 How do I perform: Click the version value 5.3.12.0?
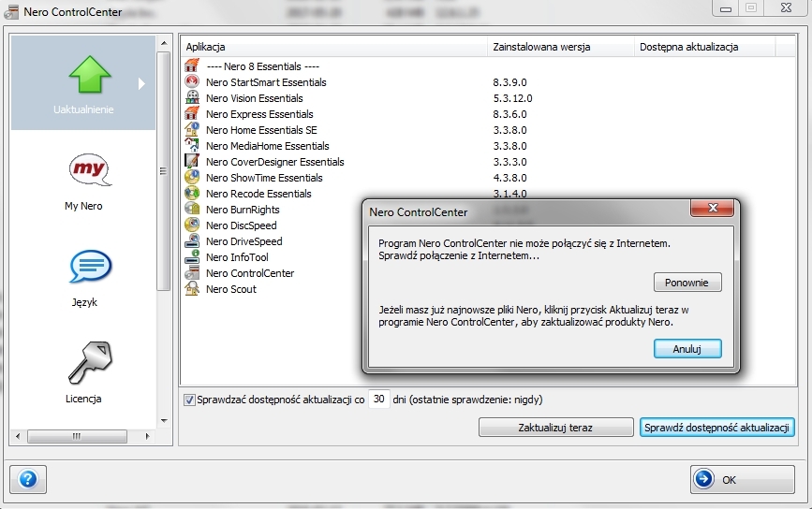click(512, 98)
